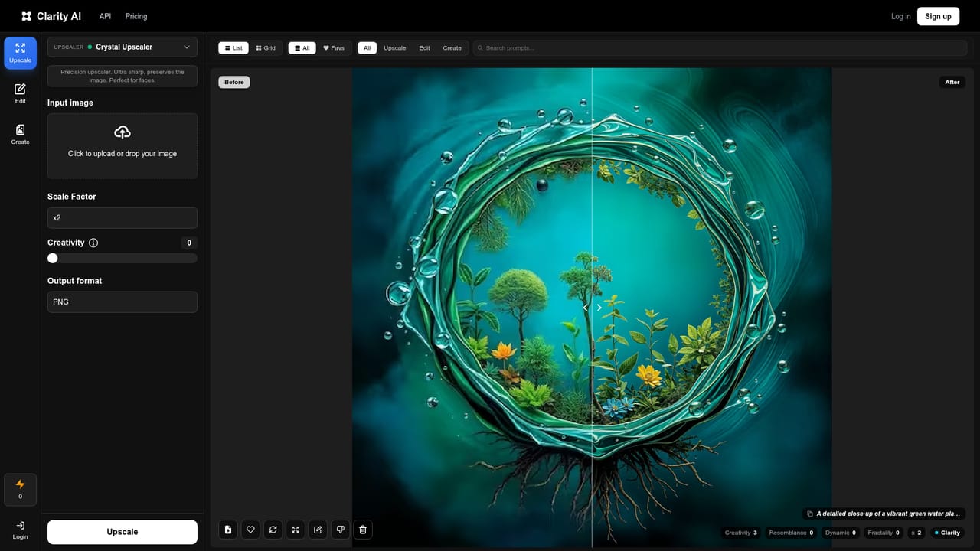This screenshot has width=980, height=551.
Task: Switch to List view
Action: (234, 48)
